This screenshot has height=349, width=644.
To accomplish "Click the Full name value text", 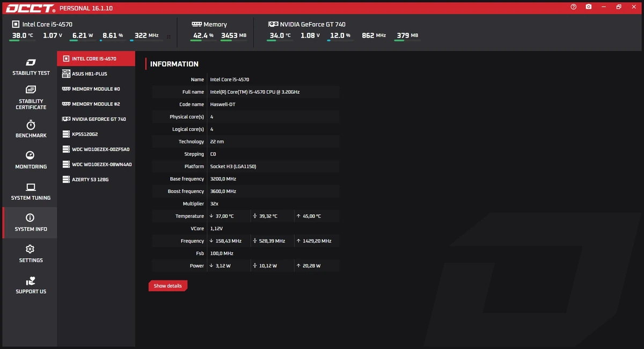I will tap(255, 92).
